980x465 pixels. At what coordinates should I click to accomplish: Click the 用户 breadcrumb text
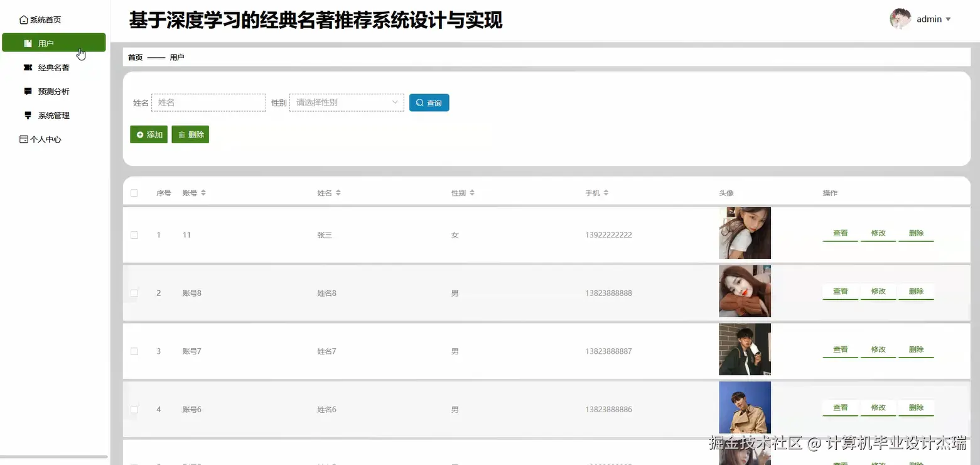[177, 57]
